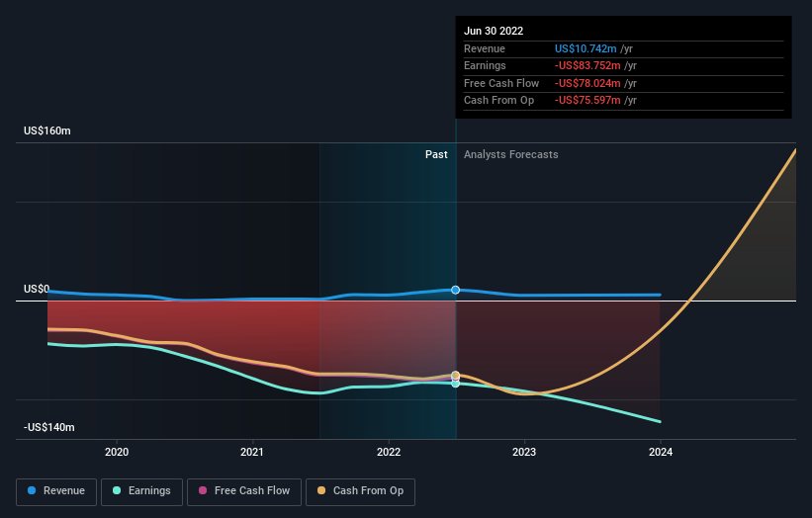
Task: Toggle the Earnings legend button
Action: (x=141, y=491)
